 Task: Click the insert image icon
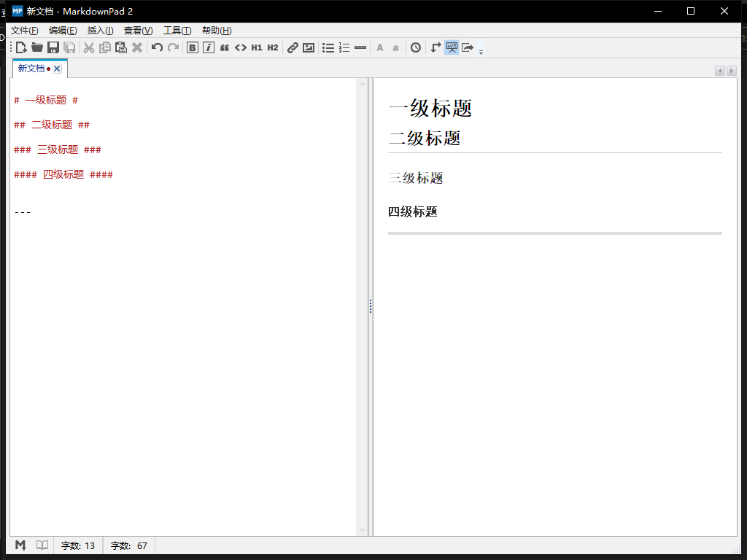point(309,48)
